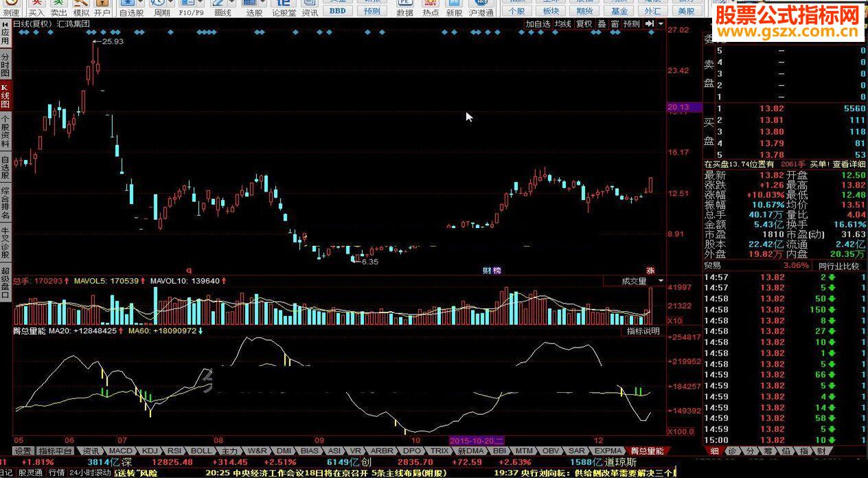Select the BOLL indicator tab

(x=201, y=451)
